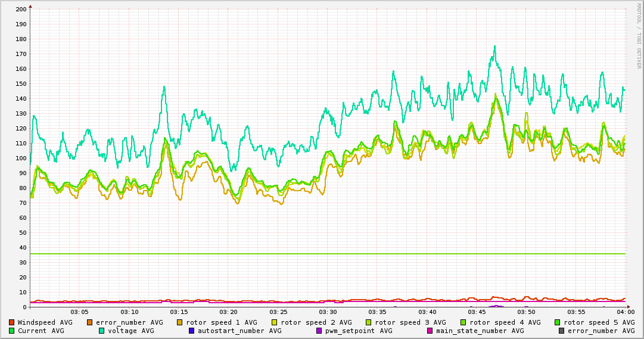Click the purple pwm_setpoint AVG swatch
The width and height of the screenshot is (644, 339).
coord(319,331)
